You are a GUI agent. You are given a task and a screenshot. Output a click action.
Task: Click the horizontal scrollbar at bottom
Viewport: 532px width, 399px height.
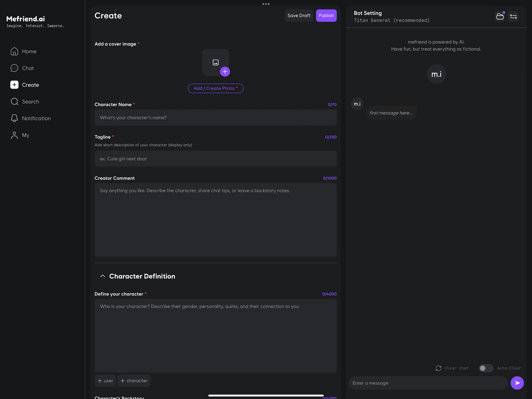[x=266, y=395]
